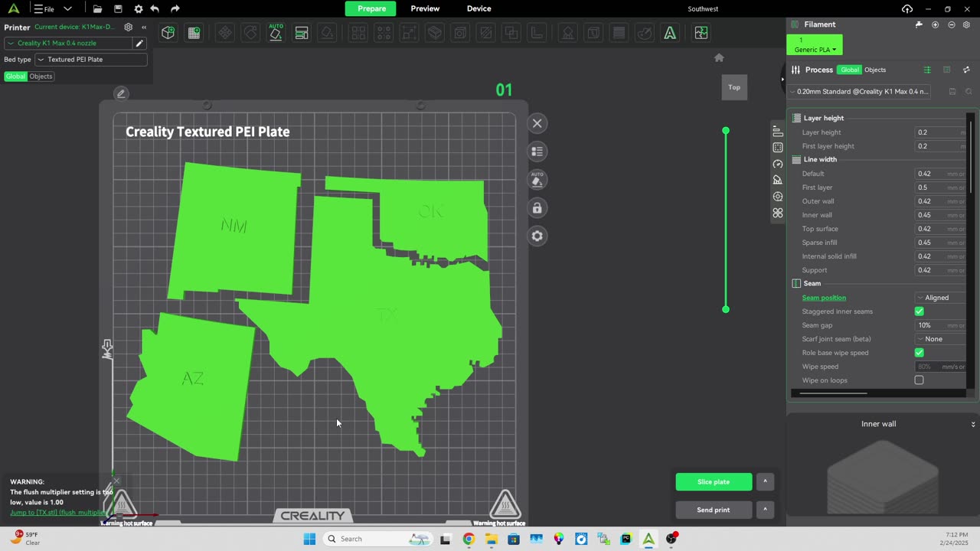Add a filament with plus icon

point(935,24)
